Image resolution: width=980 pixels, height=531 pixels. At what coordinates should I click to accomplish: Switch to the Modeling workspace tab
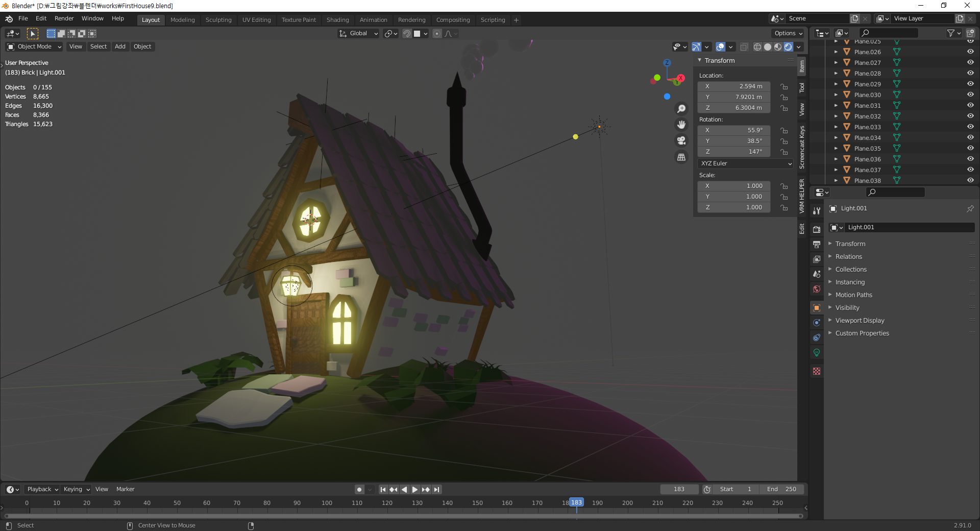(182, 20)
